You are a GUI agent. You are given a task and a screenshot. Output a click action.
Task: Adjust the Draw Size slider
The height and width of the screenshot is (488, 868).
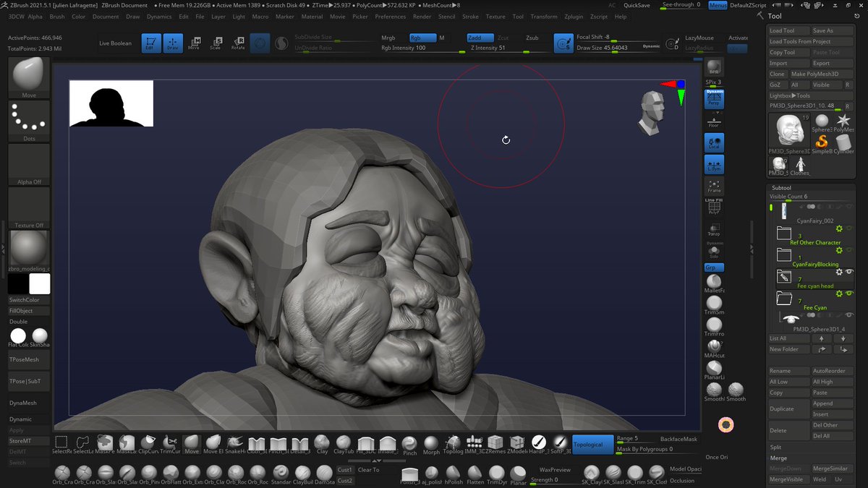tap(619, 48)
